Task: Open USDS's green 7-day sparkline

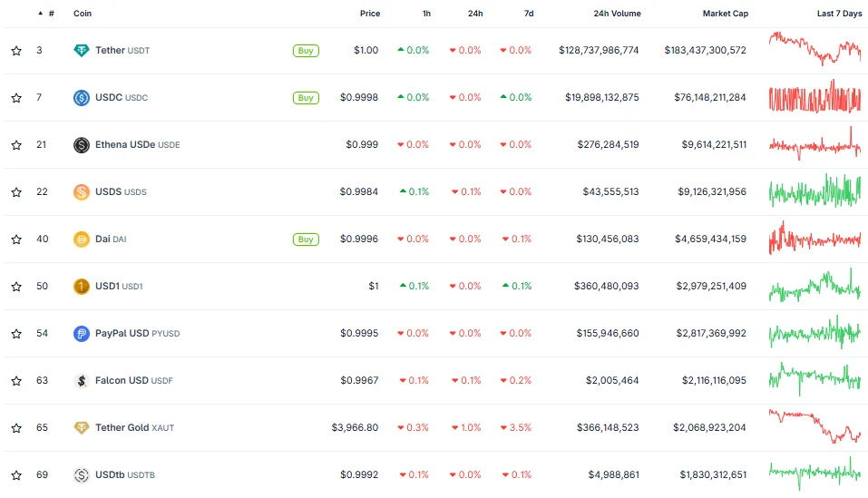Action: (814, 190)
